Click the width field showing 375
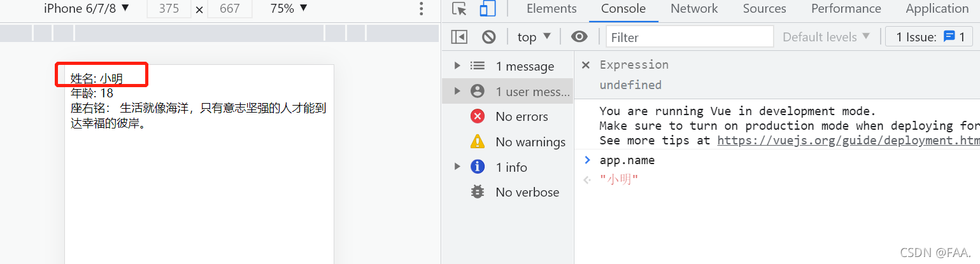 (x=169, y=9)
